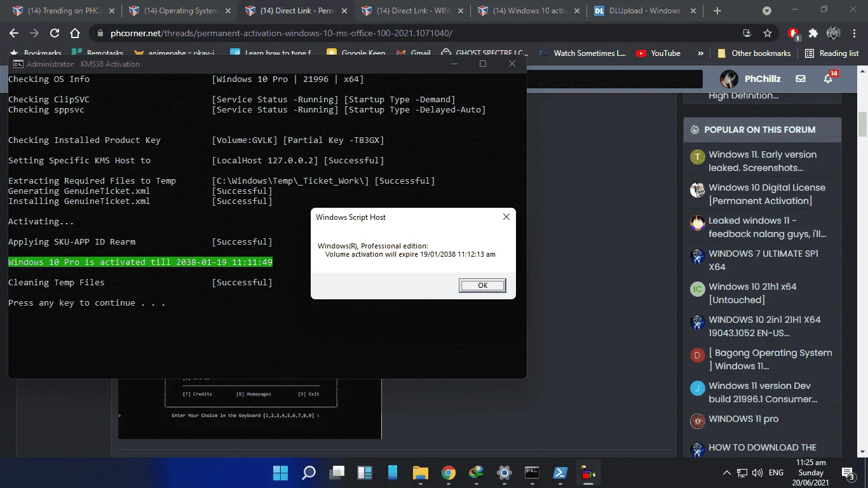868x488 pixels.
Task: Open a new Chrome tab
Action: (717, 11)
